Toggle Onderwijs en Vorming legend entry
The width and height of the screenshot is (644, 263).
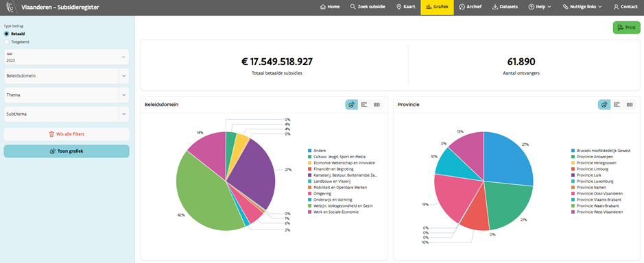coord(330,200)
